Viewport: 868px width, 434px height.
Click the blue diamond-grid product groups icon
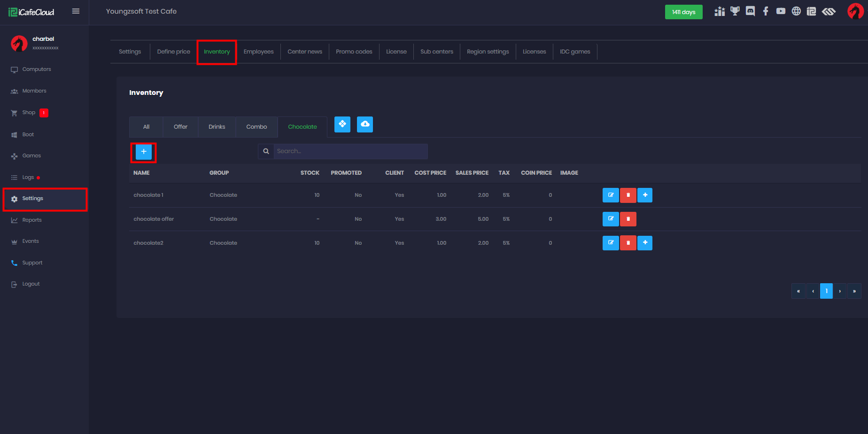click(x=342, y=124)
